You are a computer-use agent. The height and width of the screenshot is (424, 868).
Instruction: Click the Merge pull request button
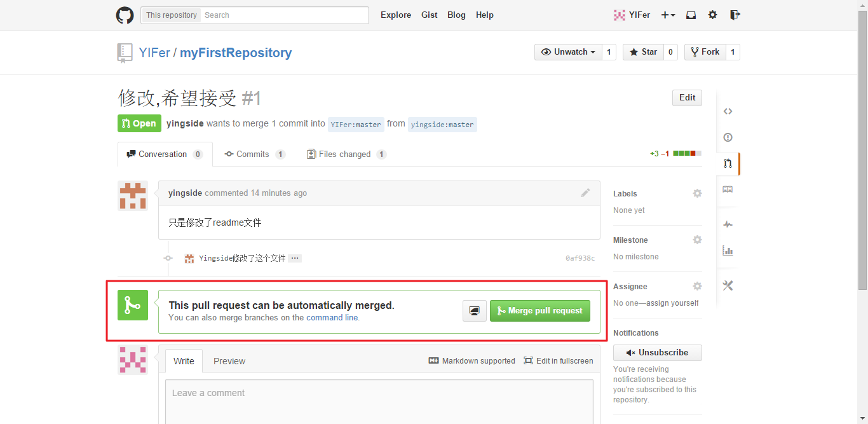click(x=540, y=311)
